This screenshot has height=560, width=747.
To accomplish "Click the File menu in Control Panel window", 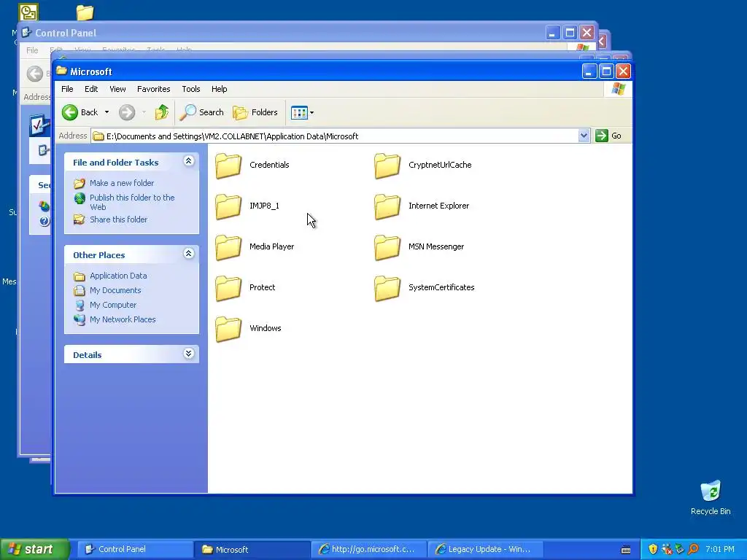I will pos(32,50).
